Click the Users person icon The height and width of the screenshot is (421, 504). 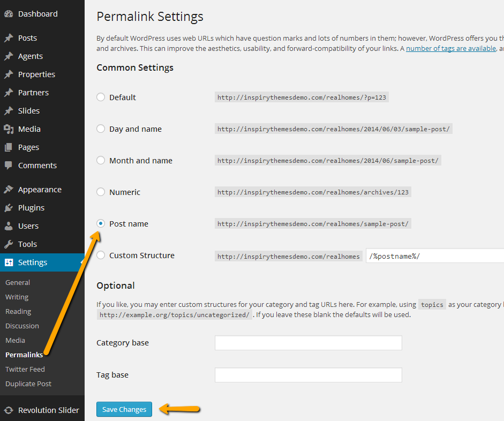[9, 226]
